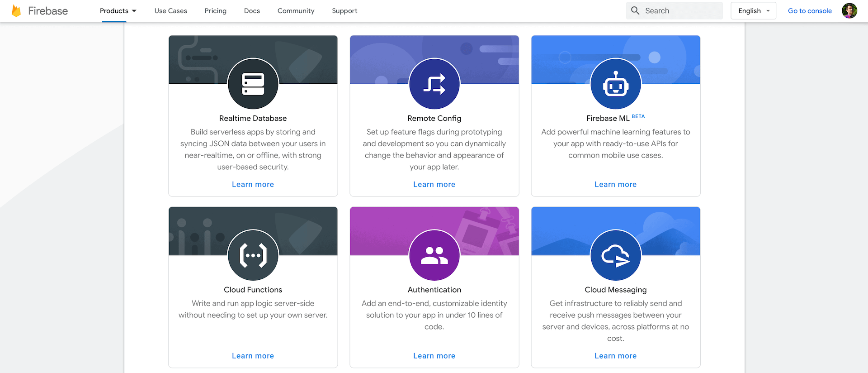Expand the Products dropdown menu
Viewport: 868px width, 373px height.
(118, 11)
